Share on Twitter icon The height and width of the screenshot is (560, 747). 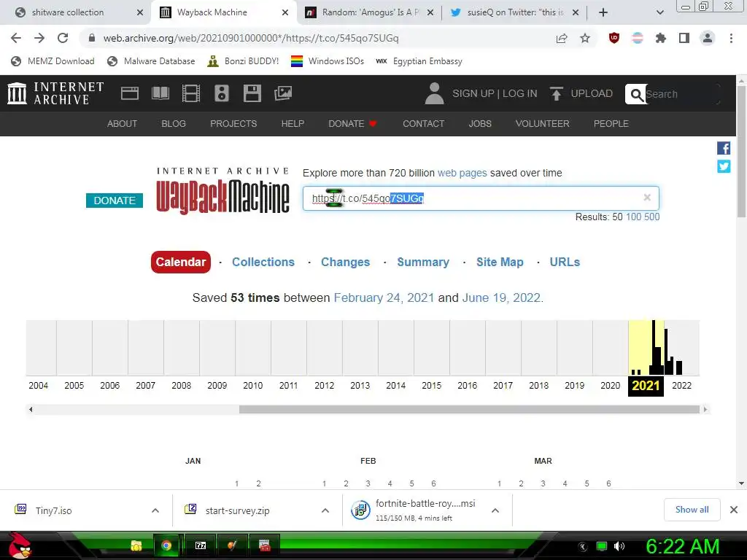coord(724,166)
